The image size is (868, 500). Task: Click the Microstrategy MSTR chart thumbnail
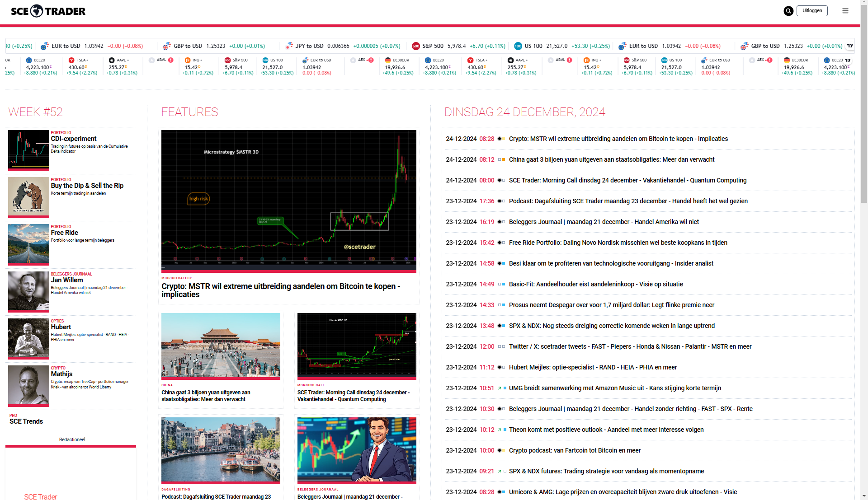pos(288,200)
